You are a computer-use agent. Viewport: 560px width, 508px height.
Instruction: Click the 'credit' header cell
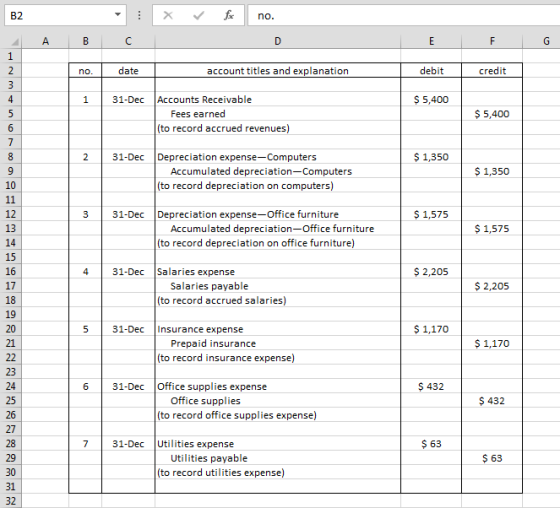click(492, 71)
